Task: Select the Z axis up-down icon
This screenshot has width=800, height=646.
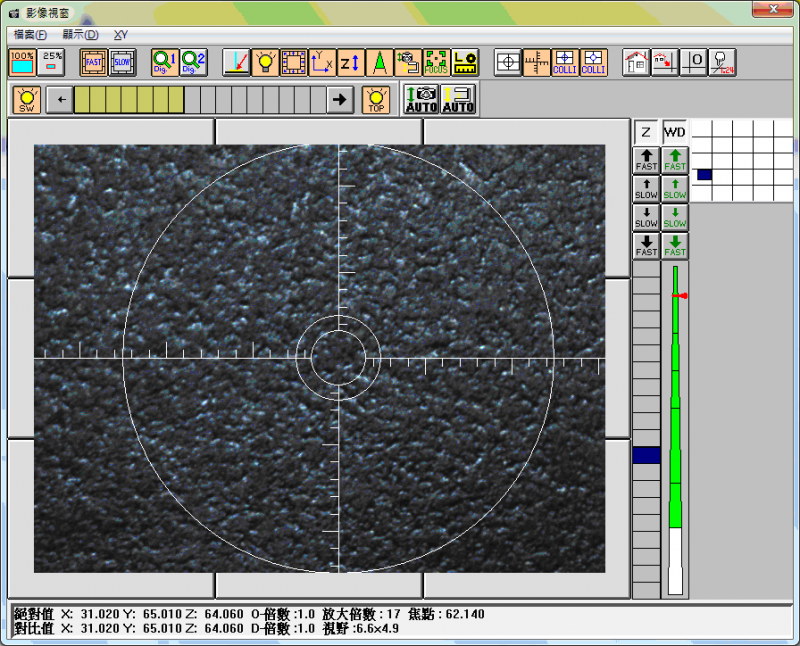Action: tap(351, 63)
